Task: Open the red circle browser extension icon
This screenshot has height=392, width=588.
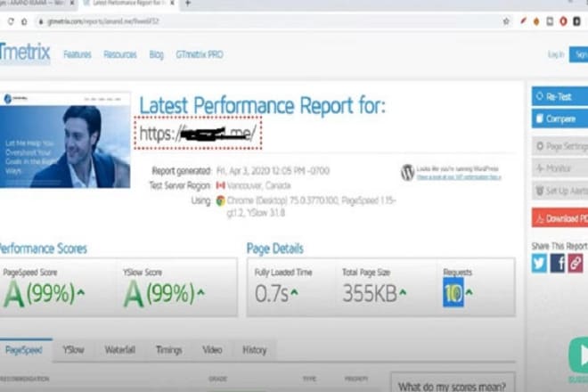Action: coord(563,21)
